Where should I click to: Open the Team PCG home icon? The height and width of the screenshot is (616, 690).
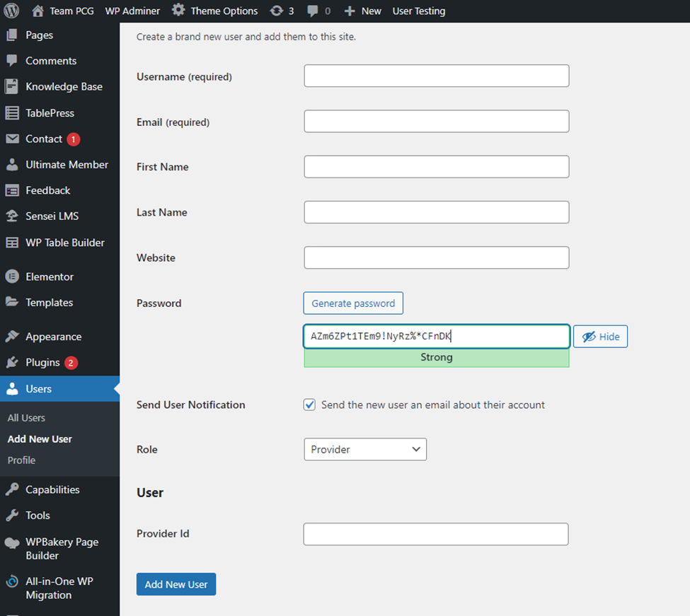[38, 11]
